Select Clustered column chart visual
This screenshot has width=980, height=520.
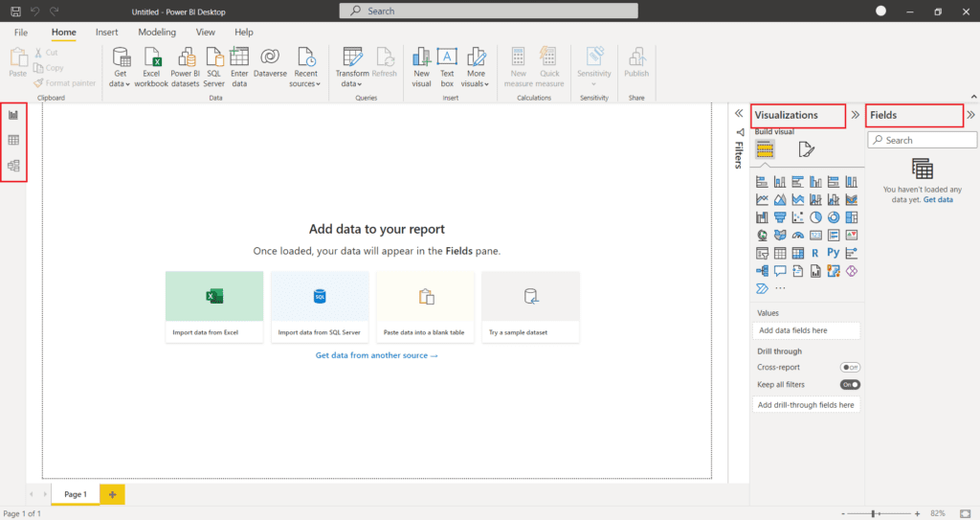pyautogui.click(x=815, y=181)
